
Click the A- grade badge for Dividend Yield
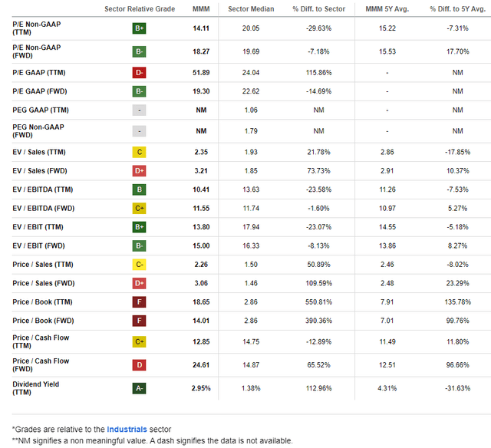coord(139,388)
